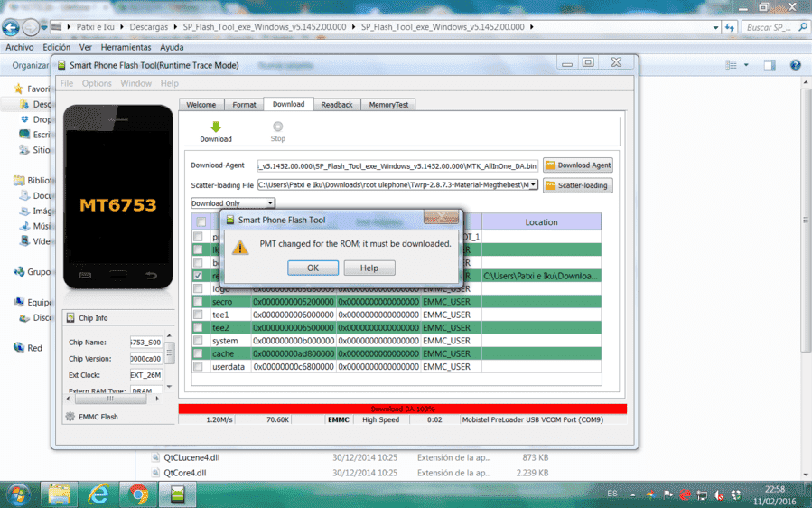The image size is (812, 508).
Task: Click Chip Info vertical scrollbar down arrow
Action: (169, 387)
